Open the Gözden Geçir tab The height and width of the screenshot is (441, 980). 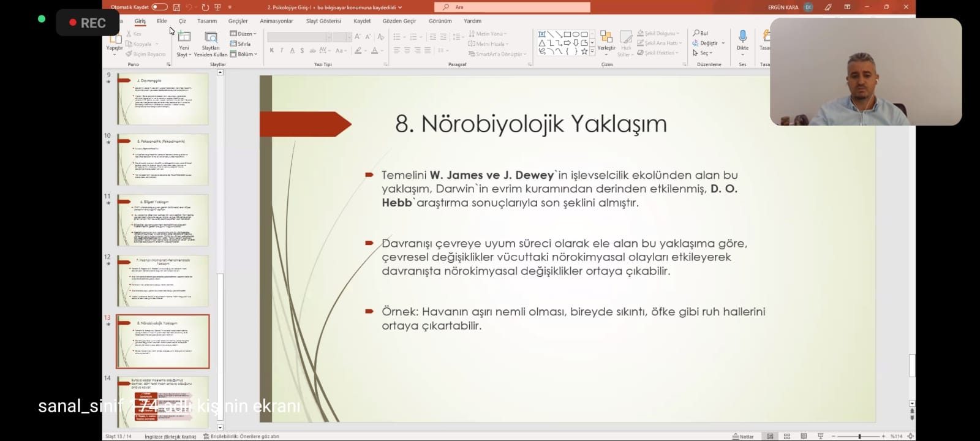(x=399, y=21)
